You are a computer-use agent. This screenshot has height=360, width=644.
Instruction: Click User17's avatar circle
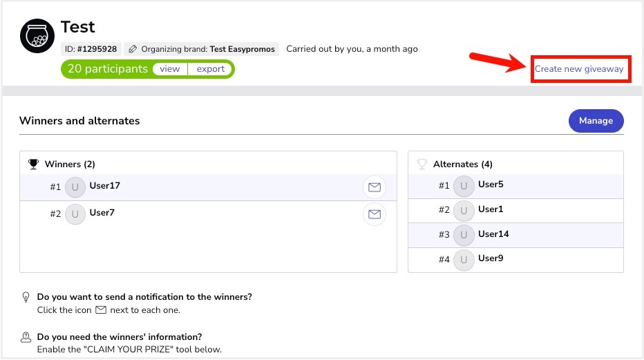pos(75,187)
